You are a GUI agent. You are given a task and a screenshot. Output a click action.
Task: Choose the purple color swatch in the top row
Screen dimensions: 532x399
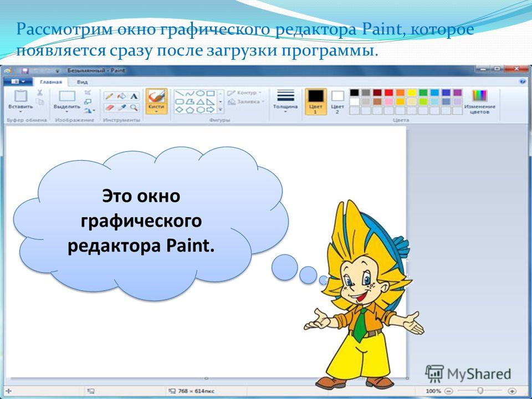click(458, 93)
